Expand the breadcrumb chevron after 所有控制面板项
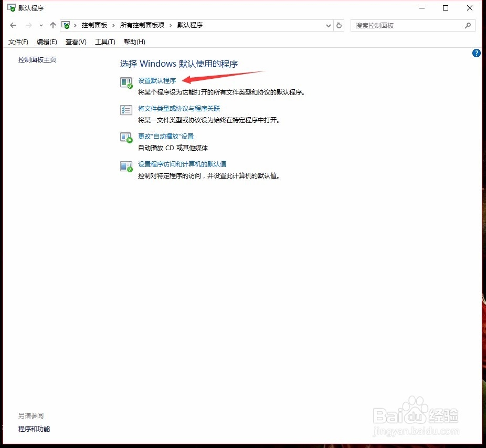The image size is (486, 448). [172, 25]
